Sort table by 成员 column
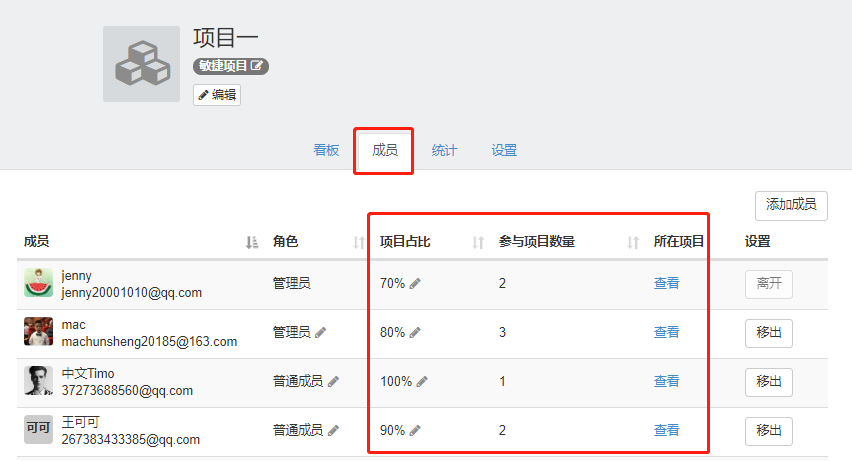Screen dimensions: 852x461 click(x=252, y=242)
